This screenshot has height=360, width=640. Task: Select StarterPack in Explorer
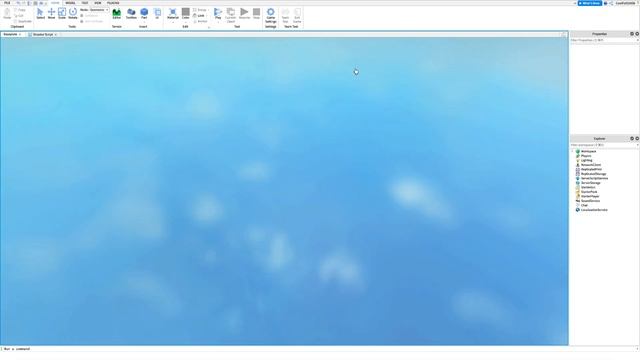point(589,192)
